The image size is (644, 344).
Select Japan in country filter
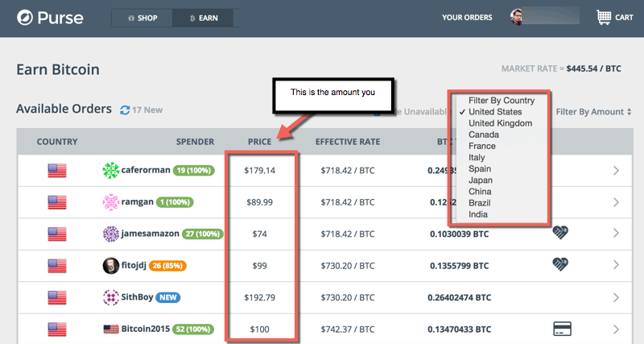coord(481,180)
